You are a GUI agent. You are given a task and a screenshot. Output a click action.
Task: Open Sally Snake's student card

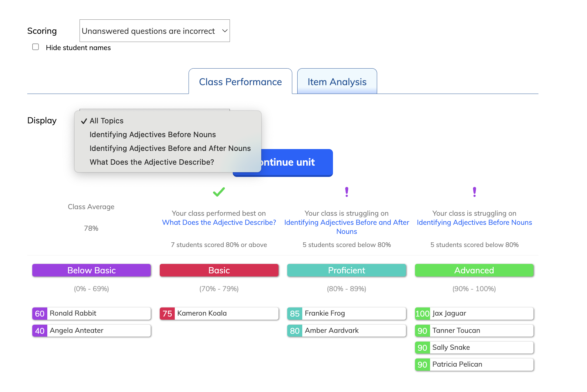[474, 348]
